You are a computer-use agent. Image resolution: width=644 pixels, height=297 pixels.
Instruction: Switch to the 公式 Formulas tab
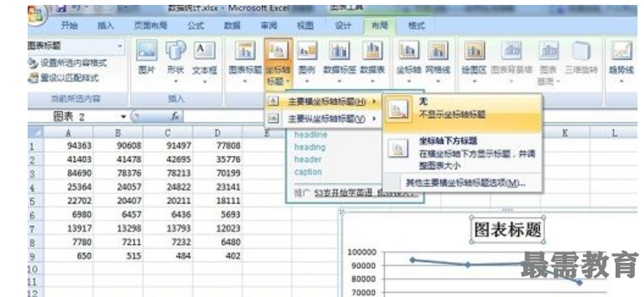click(x=195, y=25)
